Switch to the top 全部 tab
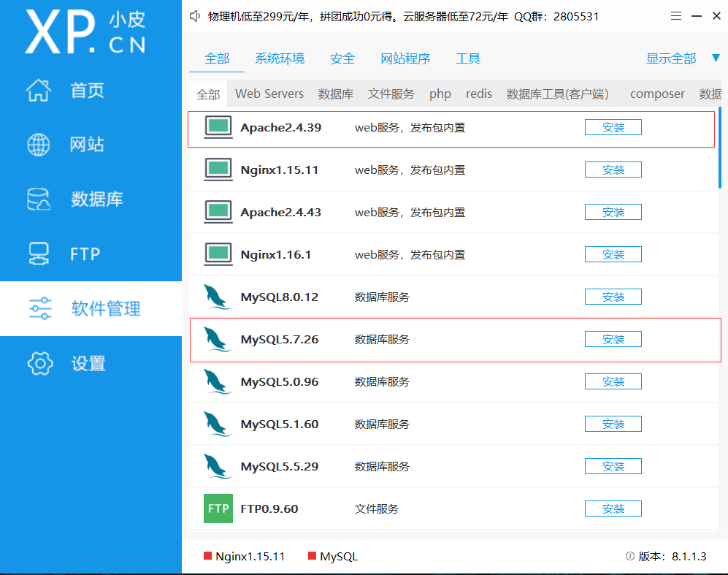The width and height of the screenshot is (728, 575). 217,58
